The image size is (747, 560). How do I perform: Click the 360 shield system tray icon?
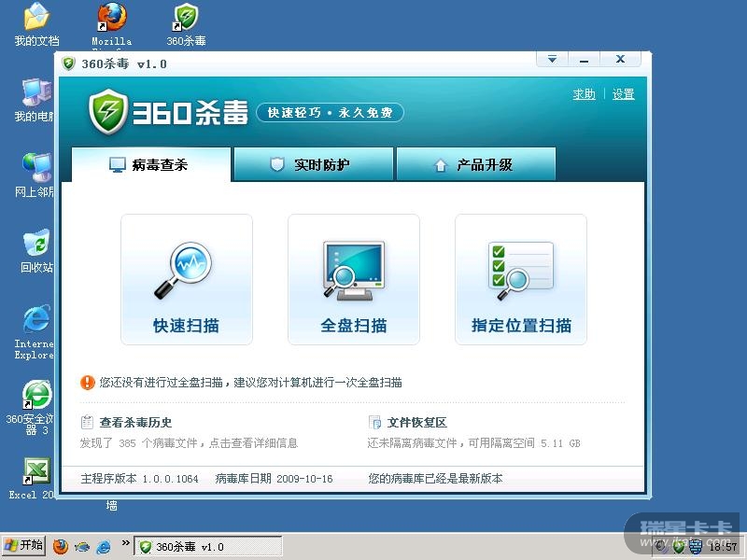[678, 546]
